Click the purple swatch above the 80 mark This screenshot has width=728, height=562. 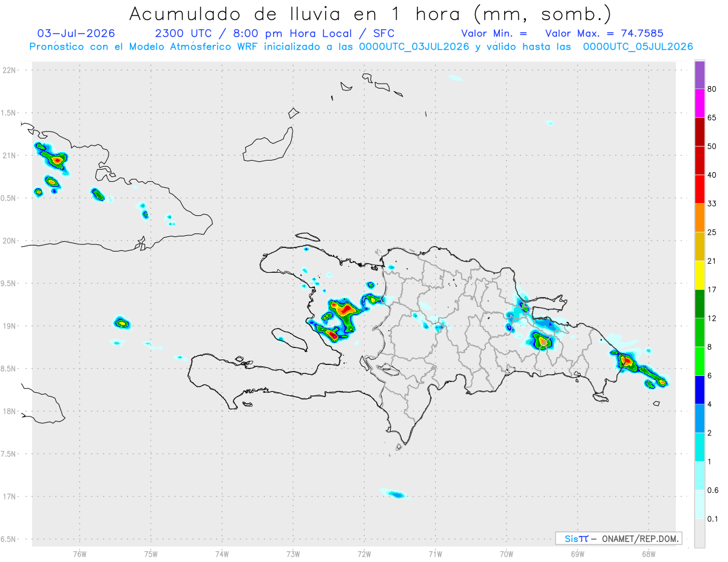[x=699, y=75]
